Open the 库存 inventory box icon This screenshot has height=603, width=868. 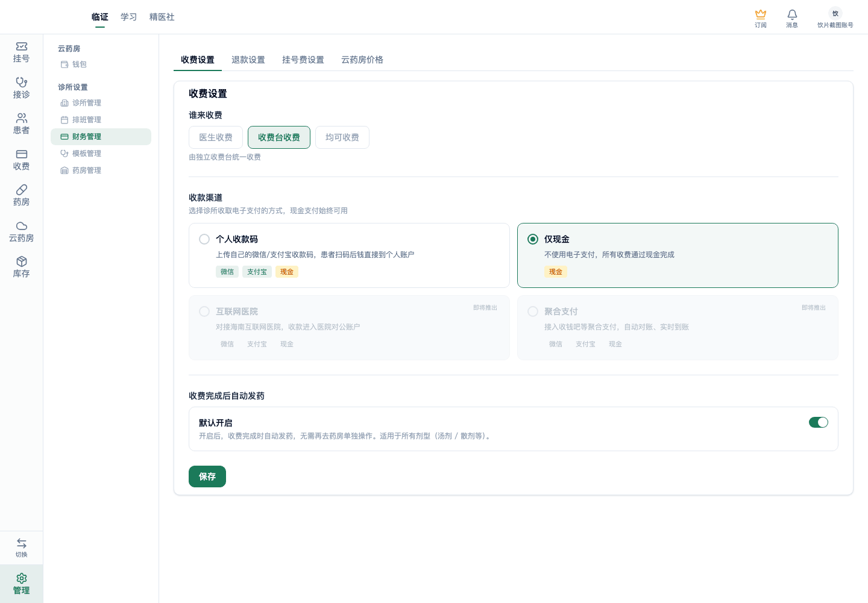(x=21, y=261)
